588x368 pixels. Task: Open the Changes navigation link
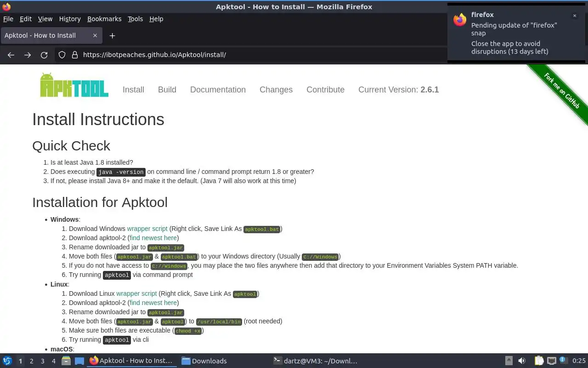pyautogui.click(x=276, y=90)
